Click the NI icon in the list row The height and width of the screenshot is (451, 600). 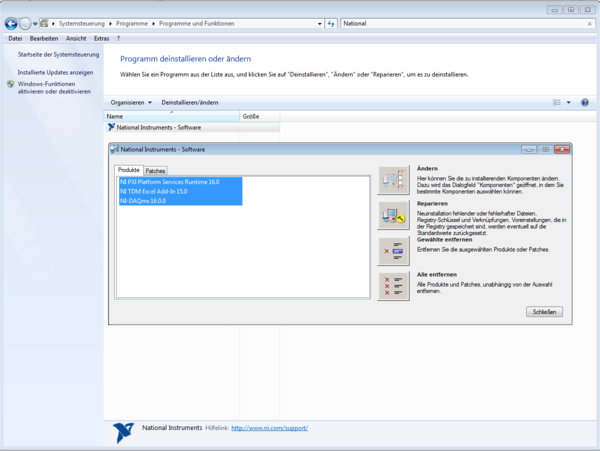click(x=111, y=127)
